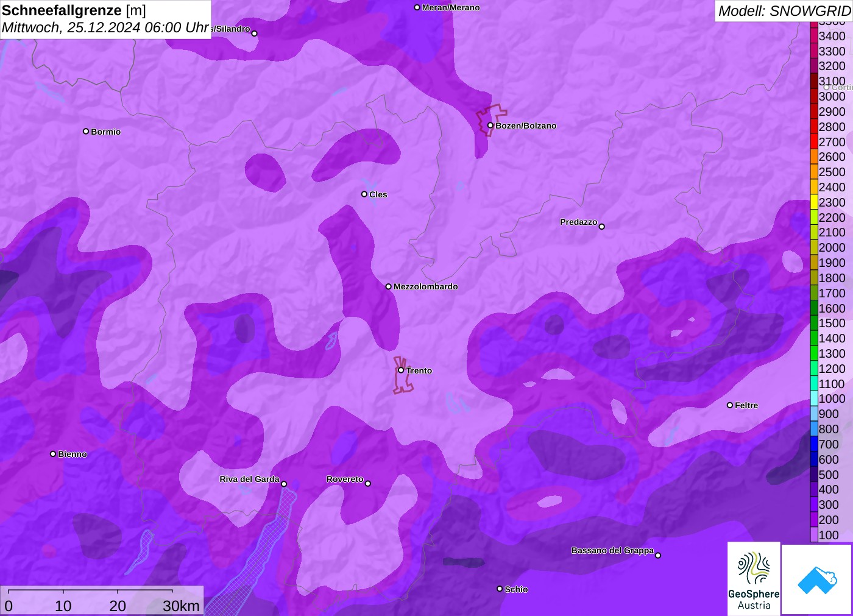
Task: Click the GeoSphere Austria logo
Action: 754,578
